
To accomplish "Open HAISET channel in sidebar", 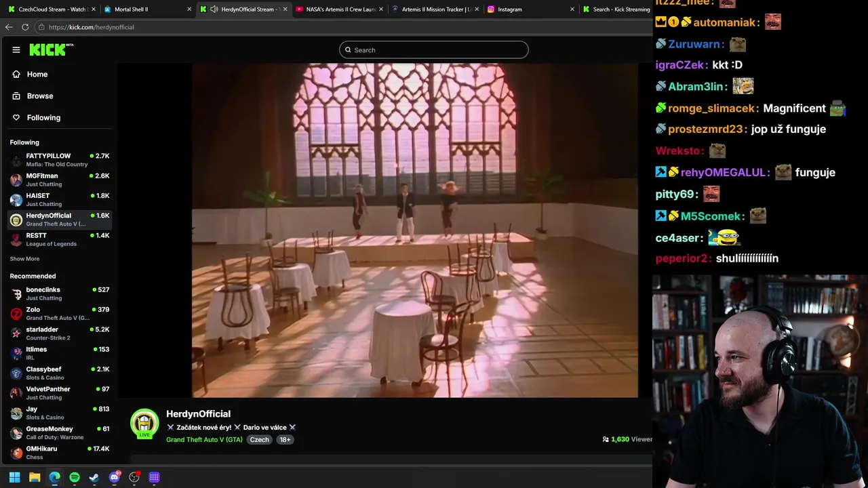I will click(x=60, y=199).
